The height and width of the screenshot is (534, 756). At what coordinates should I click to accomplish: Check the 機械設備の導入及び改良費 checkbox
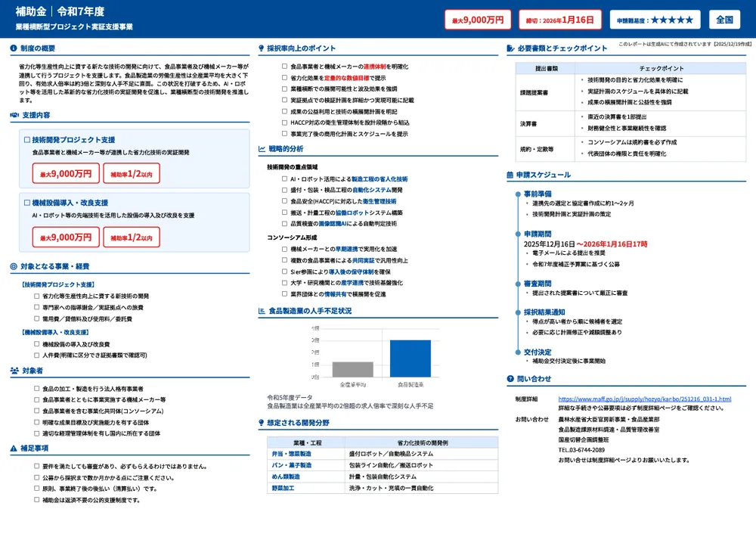pos(36,344)
